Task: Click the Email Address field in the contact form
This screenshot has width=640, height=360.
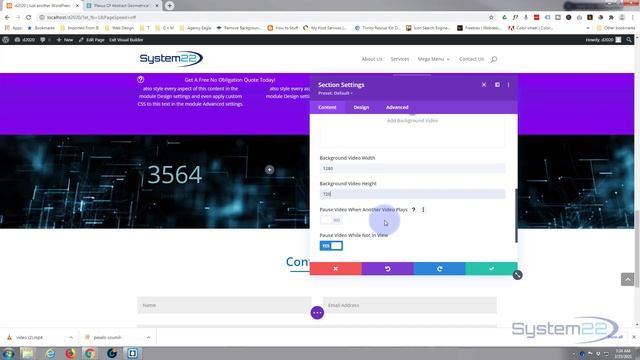Action: click(410, 305)
